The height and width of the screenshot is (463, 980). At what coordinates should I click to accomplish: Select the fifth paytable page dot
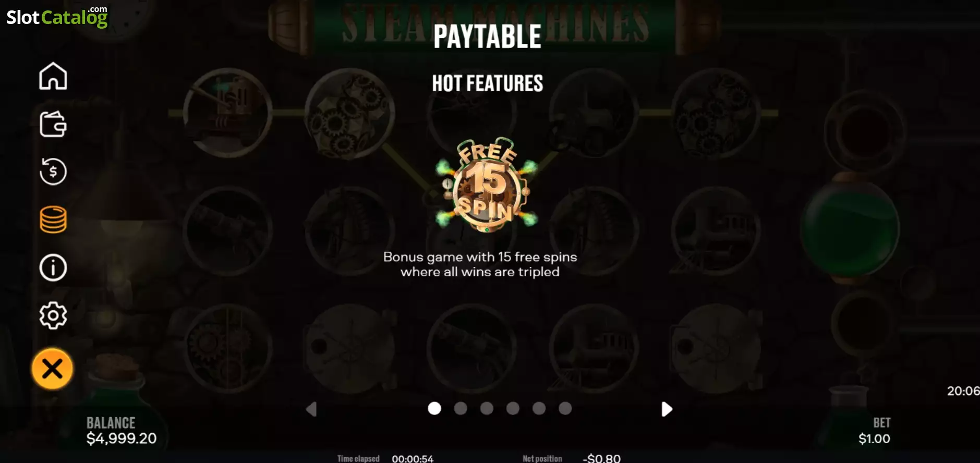click(x=539, y=408)
